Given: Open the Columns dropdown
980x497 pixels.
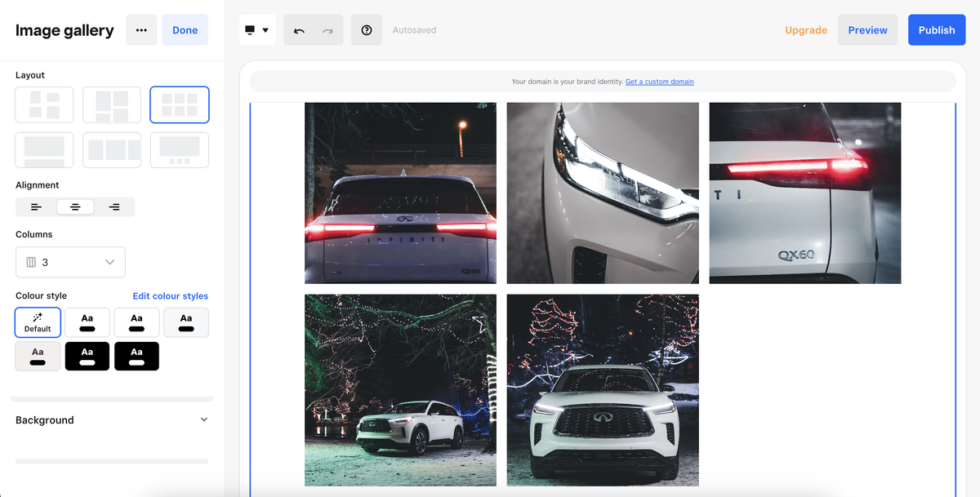Looking at the screenshot, I should point(70,261).
